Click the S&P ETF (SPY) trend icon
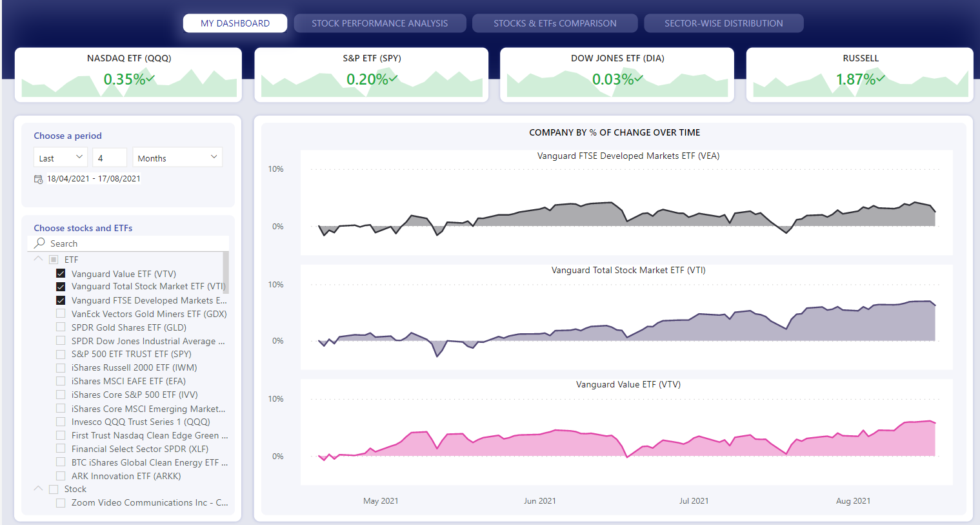980x525 pixels. pyautogui.click(x=394, y=79)
